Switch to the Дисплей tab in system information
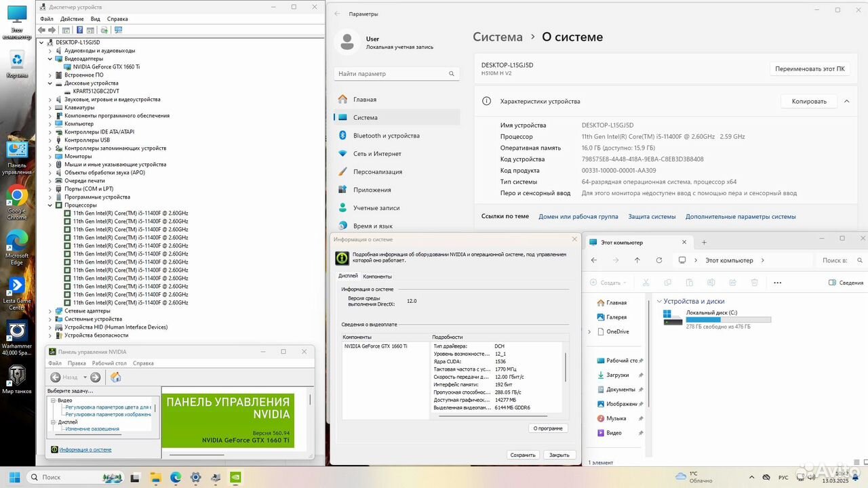This screenshot has width=868, height=488. (348, 277)
